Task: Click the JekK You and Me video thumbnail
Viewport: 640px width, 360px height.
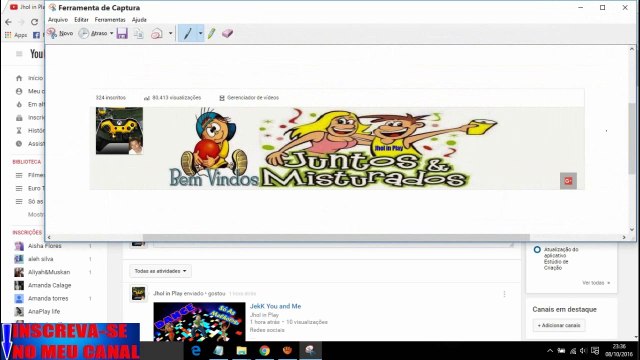Action: click(x=199, y=322)
